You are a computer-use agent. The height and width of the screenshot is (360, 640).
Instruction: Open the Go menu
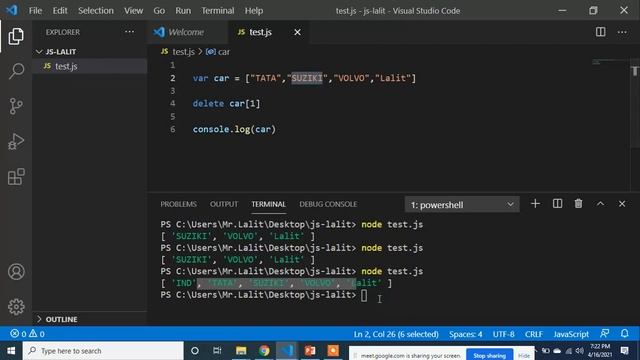point(159,11)
